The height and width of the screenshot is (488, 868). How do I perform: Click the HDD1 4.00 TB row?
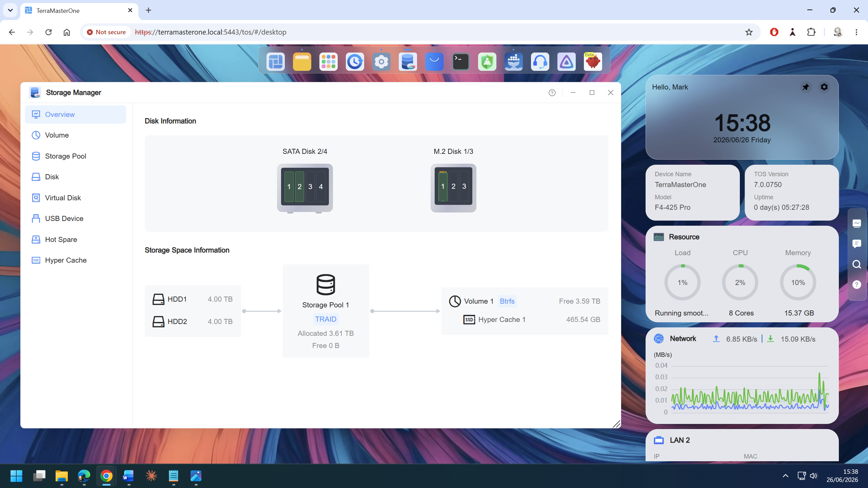pyautogui.click(x=193, y=299)
